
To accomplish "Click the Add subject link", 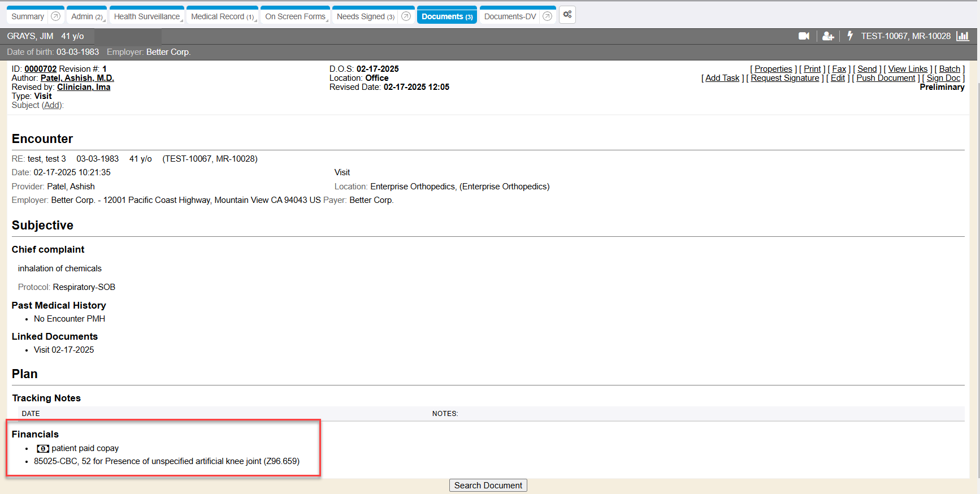I will 52,105.
